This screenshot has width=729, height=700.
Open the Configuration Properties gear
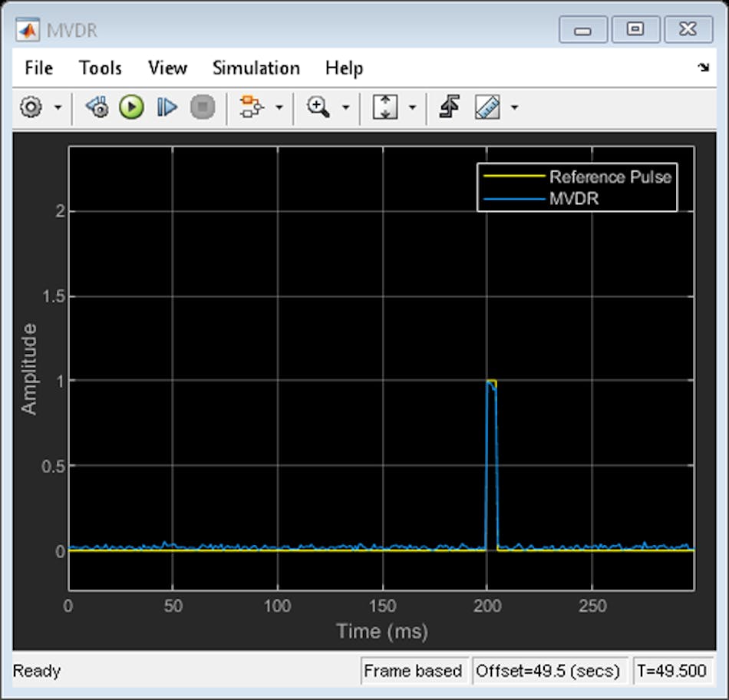29,107
